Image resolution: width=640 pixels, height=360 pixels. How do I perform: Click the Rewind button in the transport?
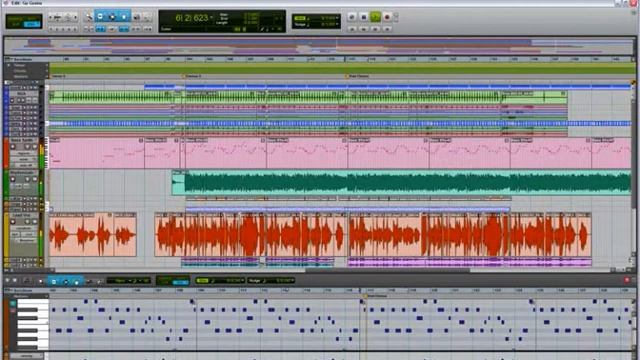tap(364, 29)
